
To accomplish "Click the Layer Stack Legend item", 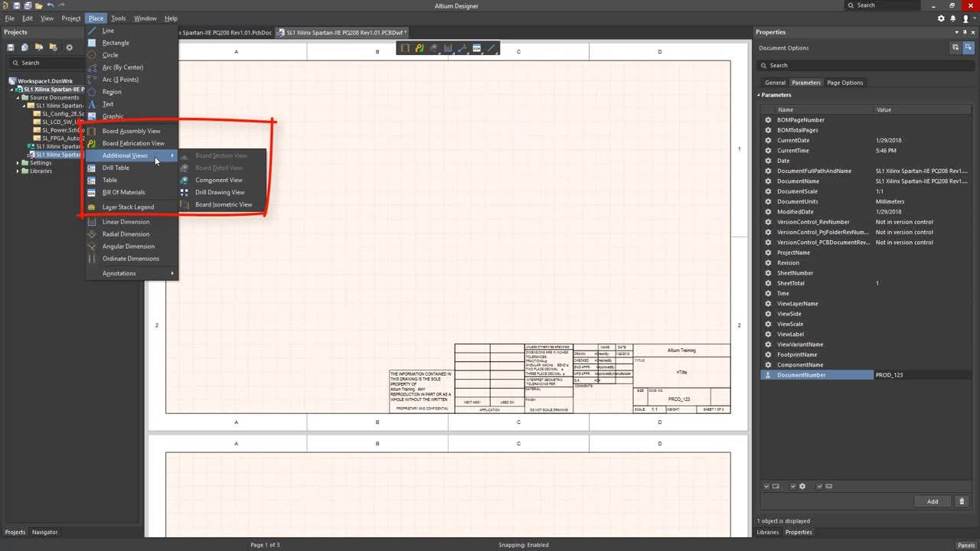I will click(128, 207).
